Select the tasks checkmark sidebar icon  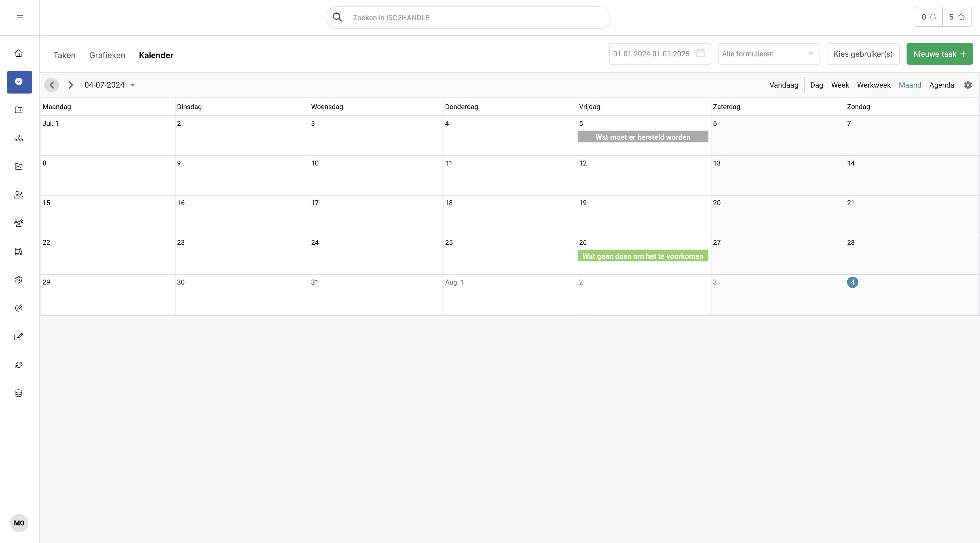[19, 82]
